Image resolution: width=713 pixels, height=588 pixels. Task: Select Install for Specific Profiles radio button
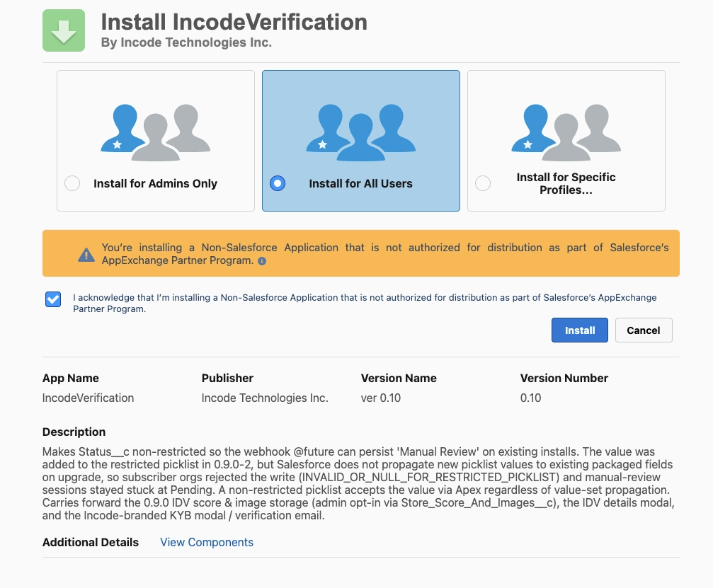click(x=483, y=183)
